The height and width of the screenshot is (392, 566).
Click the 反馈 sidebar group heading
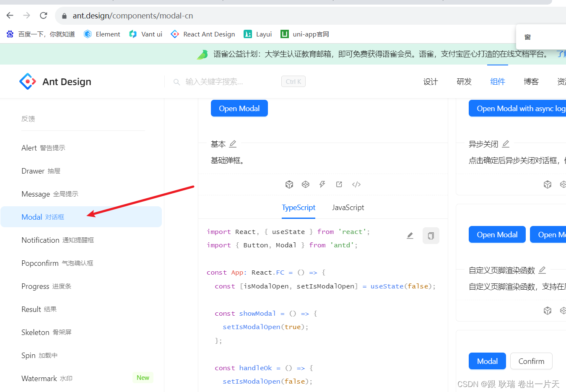click(28, 119)
